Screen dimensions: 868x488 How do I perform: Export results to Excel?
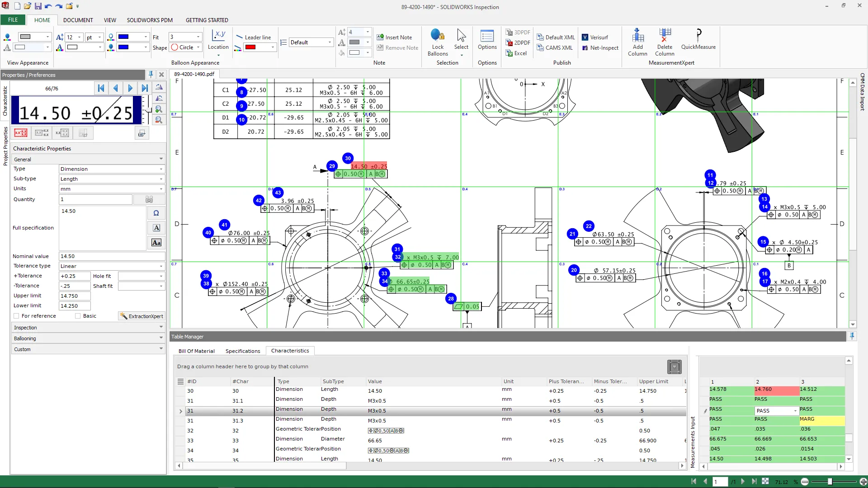click(x=517, y=53)
